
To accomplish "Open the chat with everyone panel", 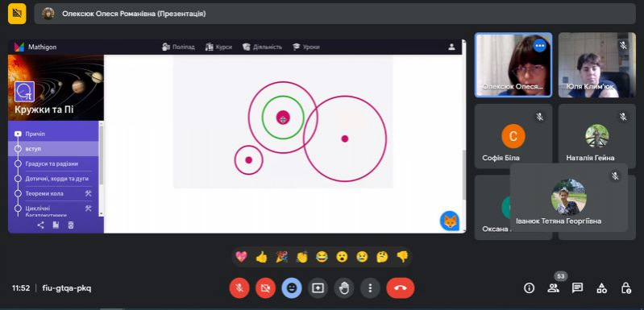I will pos(577,288).
